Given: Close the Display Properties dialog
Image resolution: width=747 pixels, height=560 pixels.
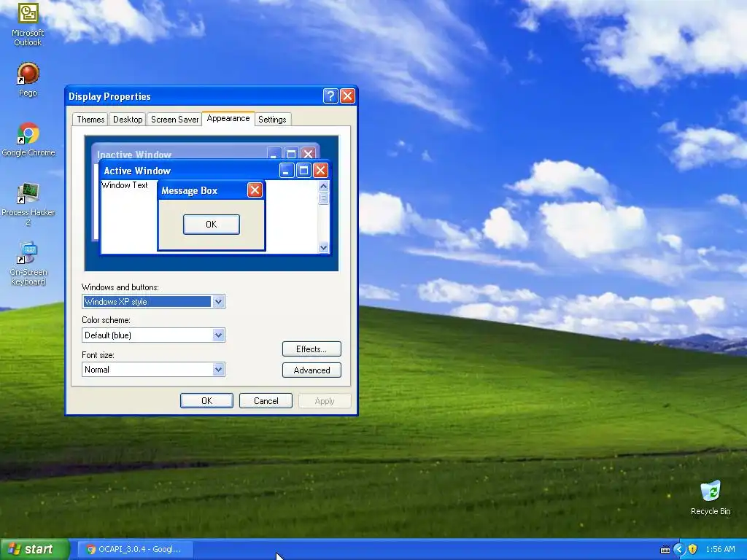Looking at the screenshot, I should (347, 96).
